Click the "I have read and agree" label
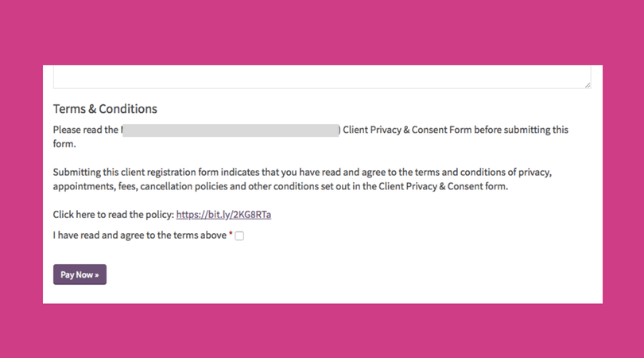This screenshot has height=358, width=644. [140, 235]
